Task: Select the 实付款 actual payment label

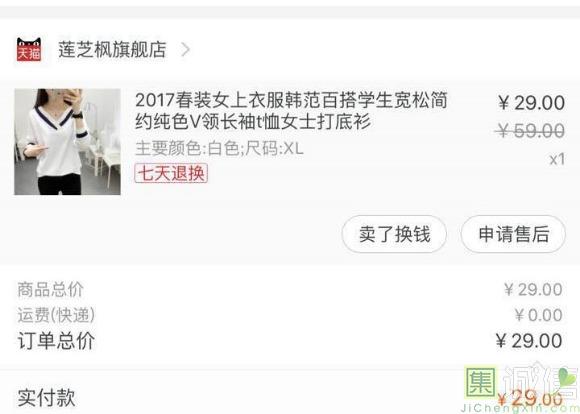Action: click(46, 398)
